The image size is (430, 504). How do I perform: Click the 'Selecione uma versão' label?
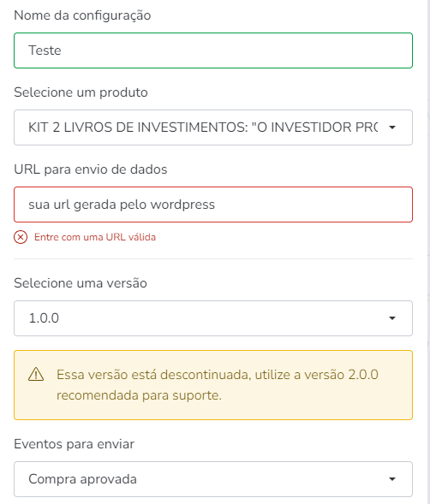click(x=81, y=283)
